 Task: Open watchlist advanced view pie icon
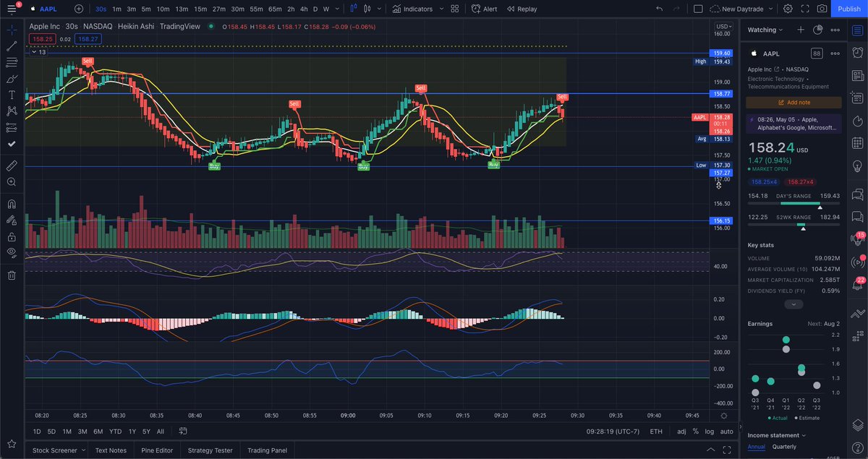point(818,30)
